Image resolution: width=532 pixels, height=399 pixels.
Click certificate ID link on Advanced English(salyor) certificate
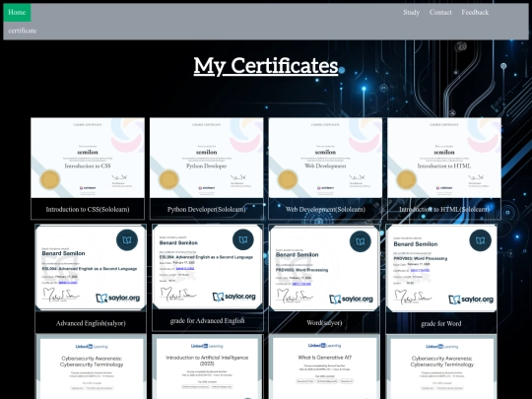click(68, 283)
